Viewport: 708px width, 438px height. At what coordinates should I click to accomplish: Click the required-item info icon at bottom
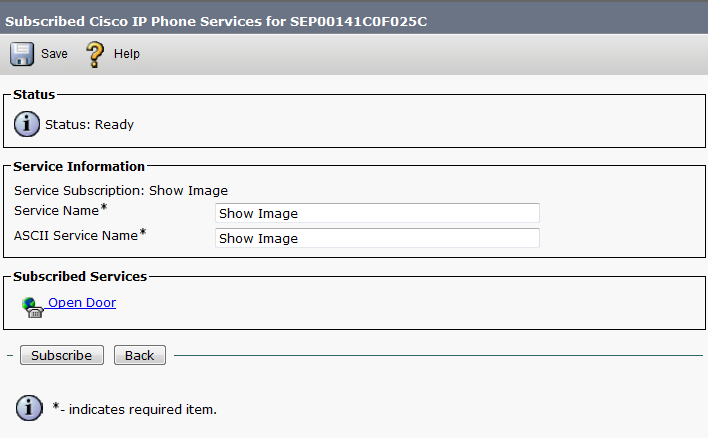27,408
